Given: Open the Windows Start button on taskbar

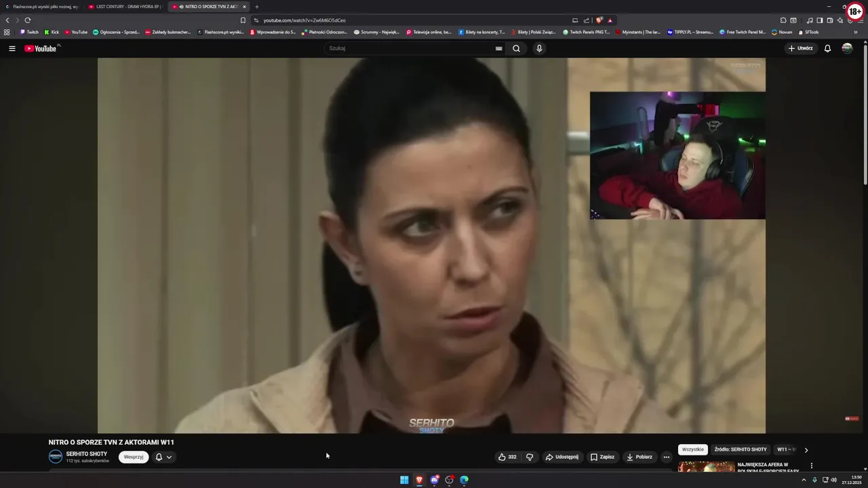Looking at the screenshot, I should pyautogui.click(x=404, y=480).
